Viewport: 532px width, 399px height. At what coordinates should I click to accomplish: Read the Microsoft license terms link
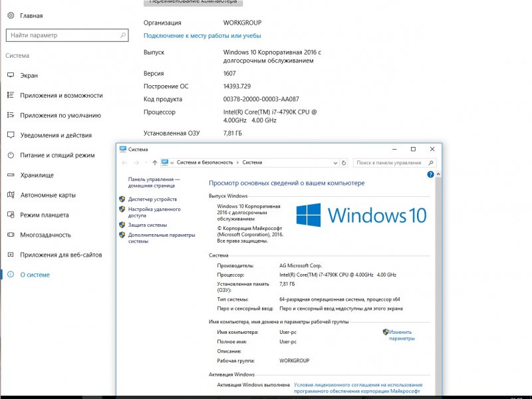358,388
